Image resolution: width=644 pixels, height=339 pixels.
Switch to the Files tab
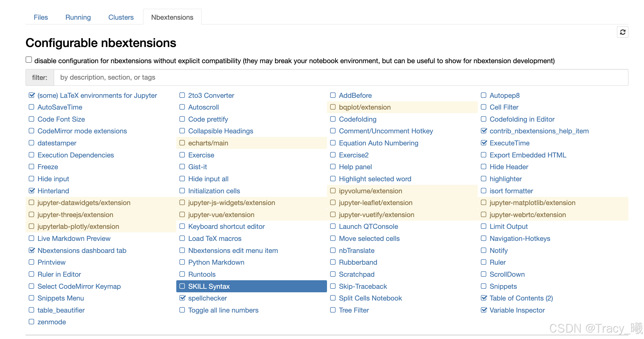pos(41,17)
